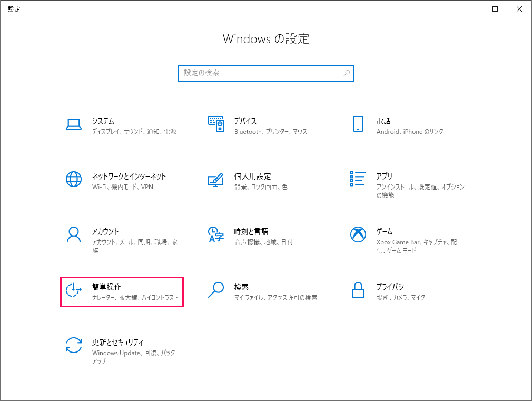This screenshot has width=532, height=401.
Task: Click the 場所、カメラ、マイク description
Action: (401, 298)
